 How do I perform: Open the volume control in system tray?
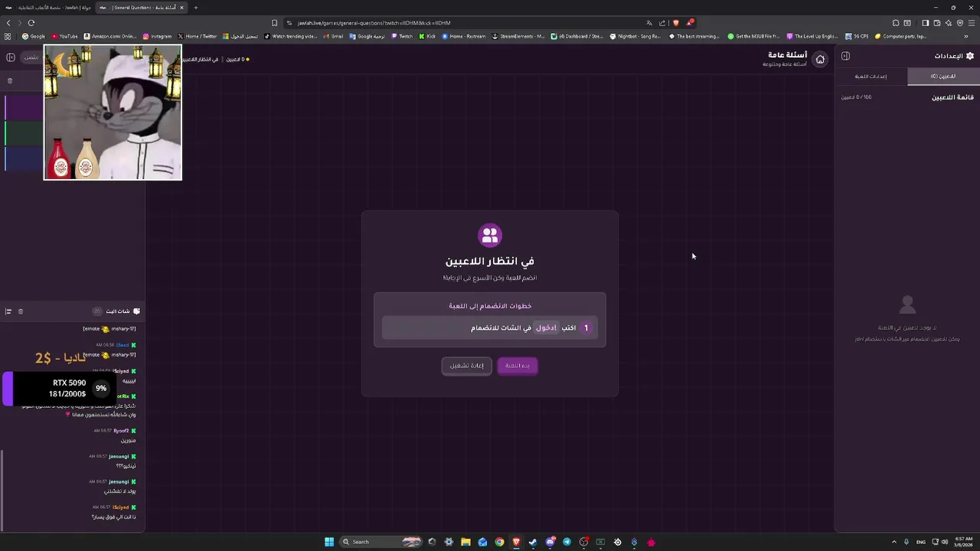[945, 542]
